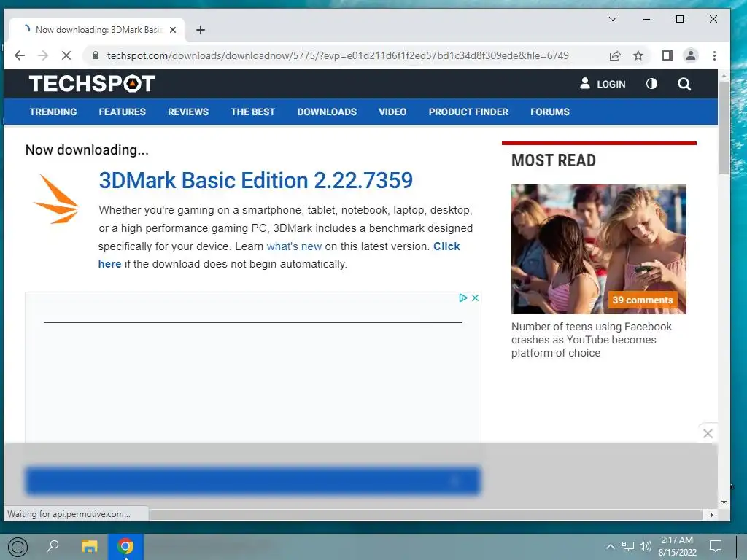Image resolution: width=747 pixels, height=560 pixels.
Task: Open the FORUMS menu
Action: tap(550, 112)
